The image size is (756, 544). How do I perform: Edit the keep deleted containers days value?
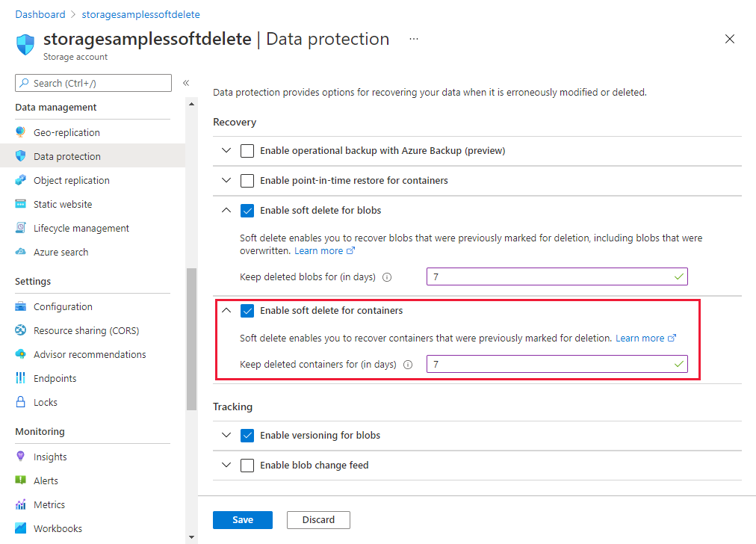point(557,364)
